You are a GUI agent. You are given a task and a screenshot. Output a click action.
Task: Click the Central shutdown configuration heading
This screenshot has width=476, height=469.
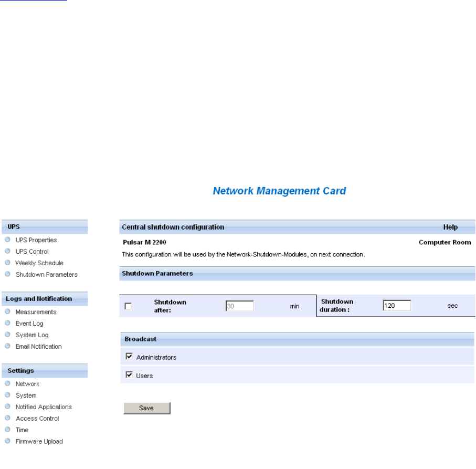click(x=173, y=227)
